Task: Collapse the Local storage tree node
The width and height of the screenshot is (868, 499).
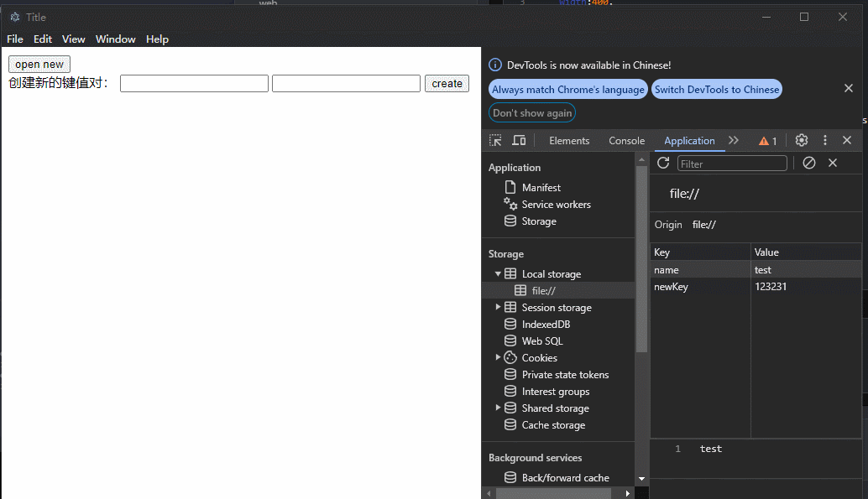Action: click(x=498, y=274)
